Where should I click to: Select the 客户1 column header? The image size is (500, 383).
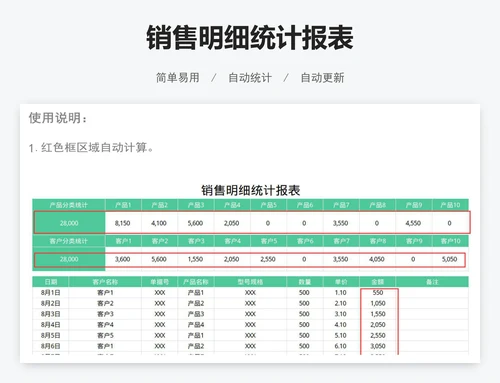(x=123, y=241)
